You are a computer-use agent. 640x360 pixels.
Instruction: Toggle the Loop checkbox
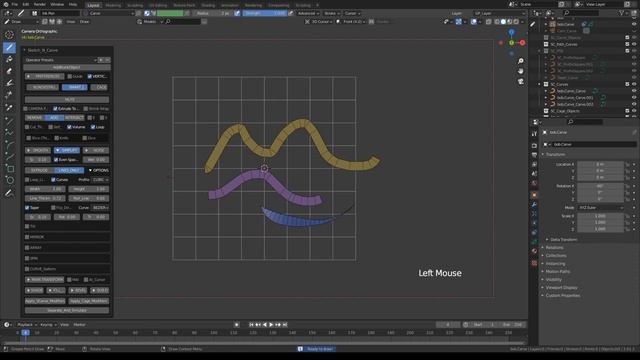(x=93, y=127)
